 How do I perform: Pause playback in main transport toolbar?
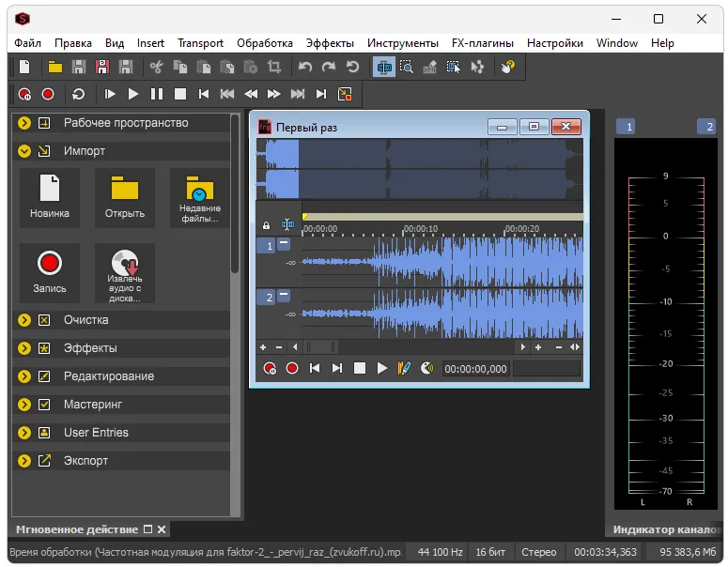[157, 94]
